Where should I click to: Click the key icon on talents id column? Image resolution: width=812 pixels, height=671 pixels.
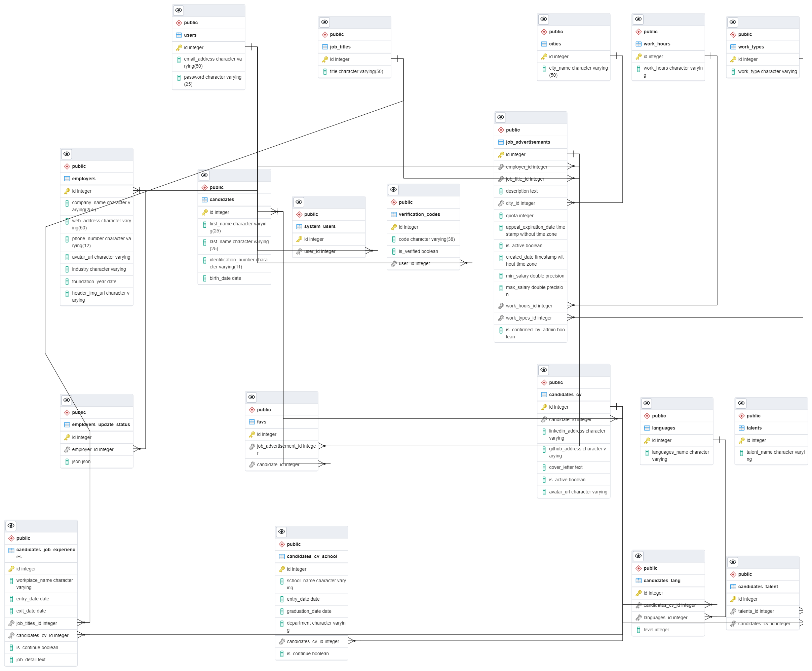[x=742, y=440]
